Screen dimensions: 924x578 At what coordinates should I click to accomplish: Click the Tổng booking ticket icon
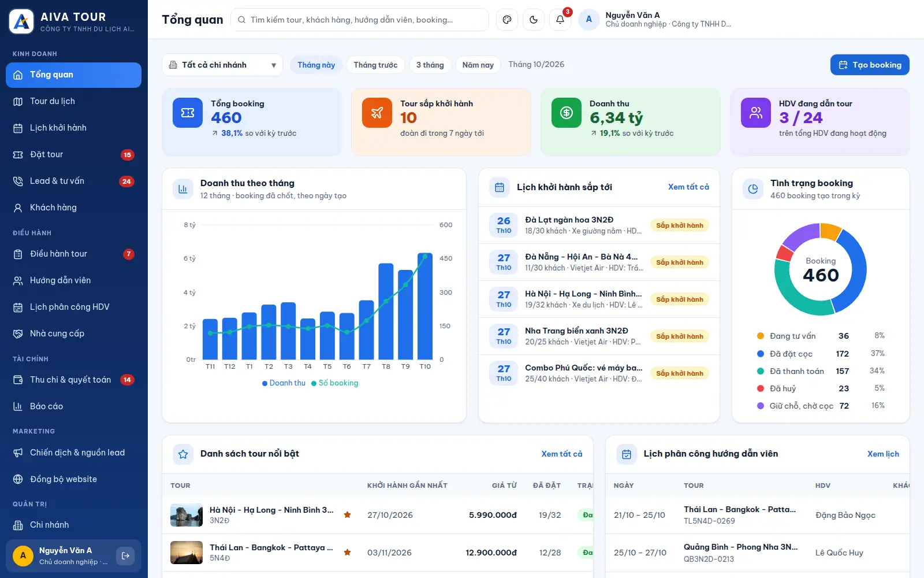(188, 113)
